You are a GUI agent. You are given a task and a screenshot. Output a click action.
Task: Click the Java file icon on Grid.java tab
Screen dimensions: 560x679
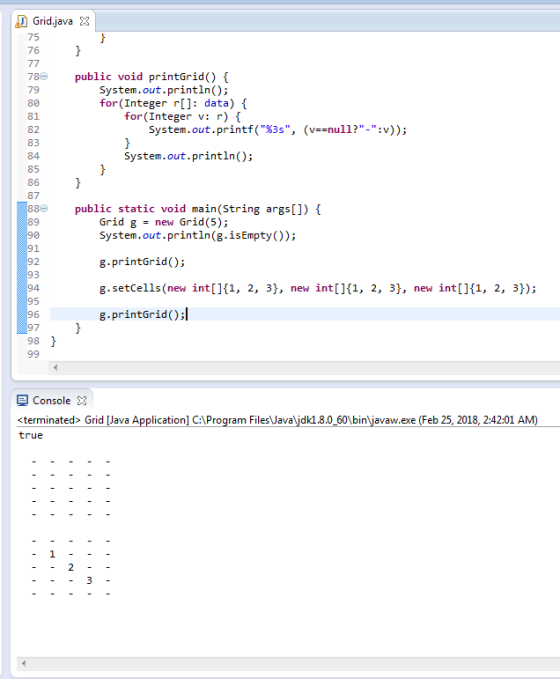(22, 21)
